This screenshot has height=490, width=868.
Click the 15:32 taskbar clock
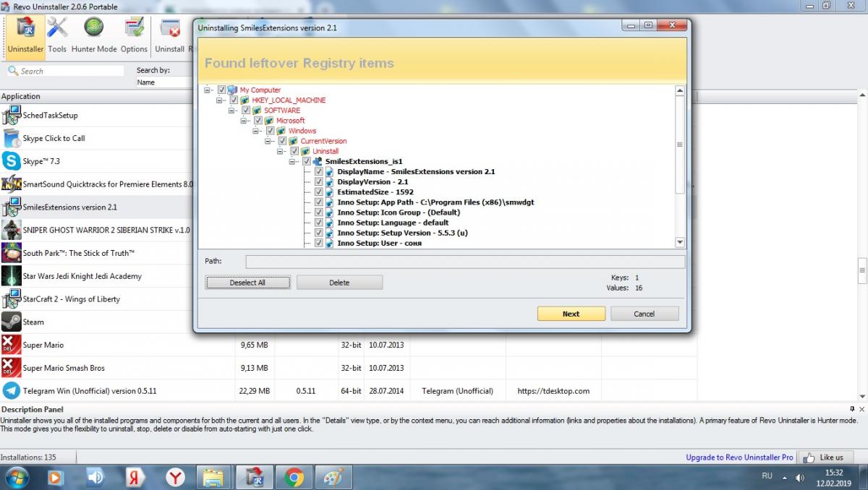coord(835,472)
